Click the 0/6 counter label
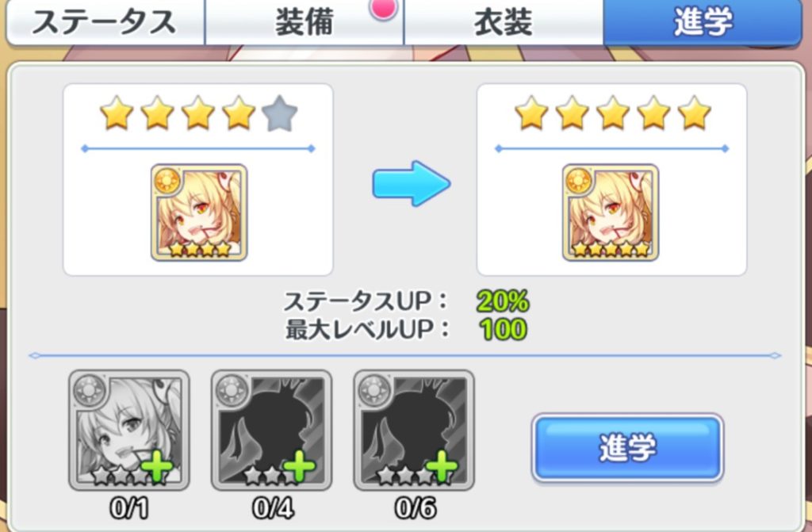 coord(416,508)
